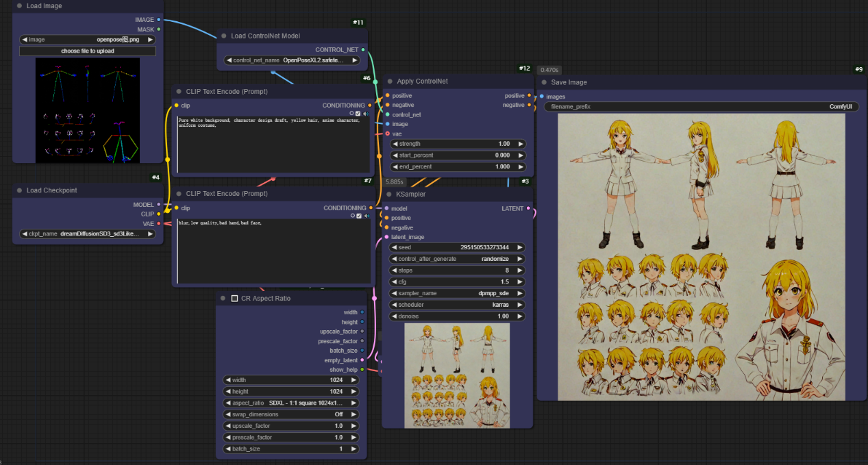The width and height of the screenshot is (868, 465).
Task: Click the choose file to upload button
Action: tap(88, 51)
